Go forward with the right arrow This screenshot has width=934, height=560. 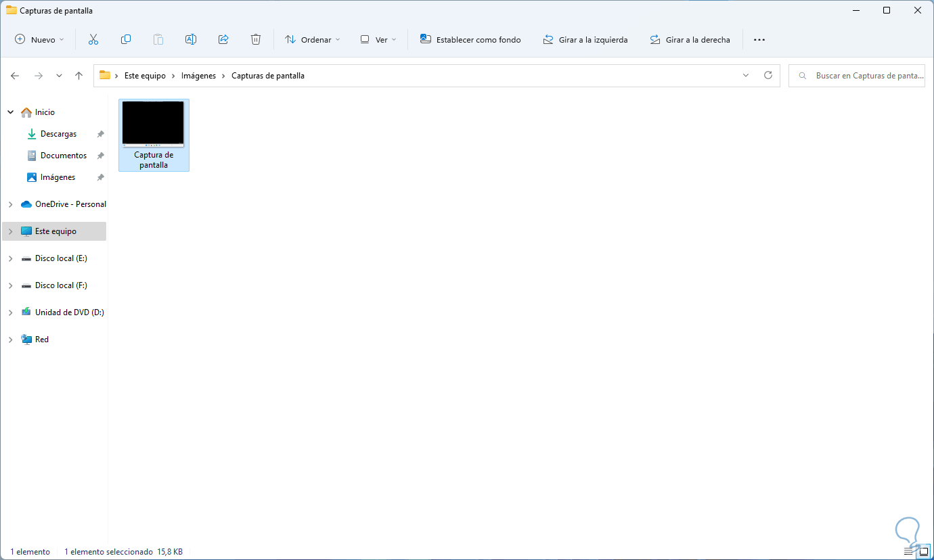tap(39, 76)
